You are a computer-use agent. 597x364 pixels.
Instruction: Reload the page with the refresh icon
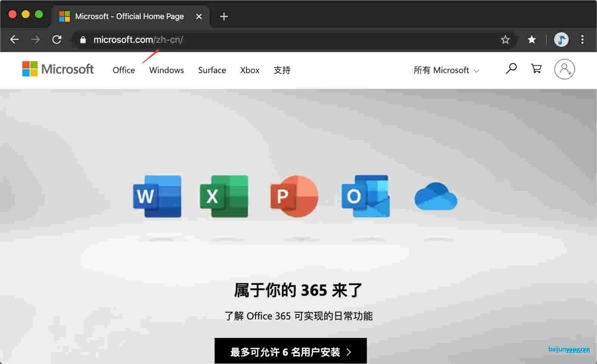pos(57,40)
